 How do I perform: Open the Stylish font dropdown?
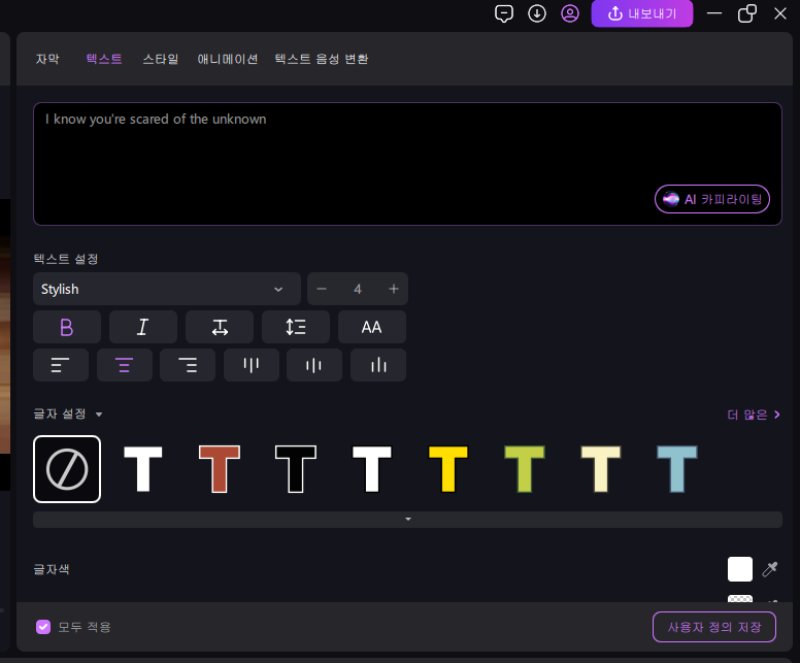click(x=166, y=289)
